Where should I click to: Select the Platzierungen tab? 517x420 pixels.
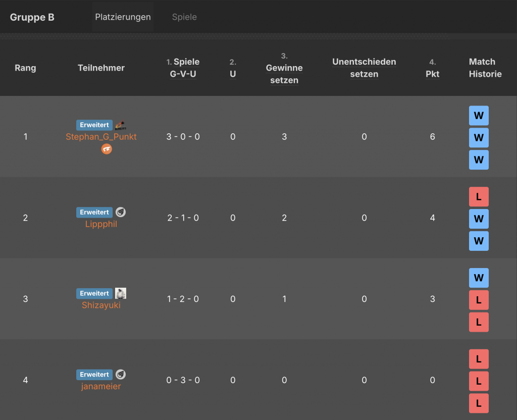tap(123, 17)
